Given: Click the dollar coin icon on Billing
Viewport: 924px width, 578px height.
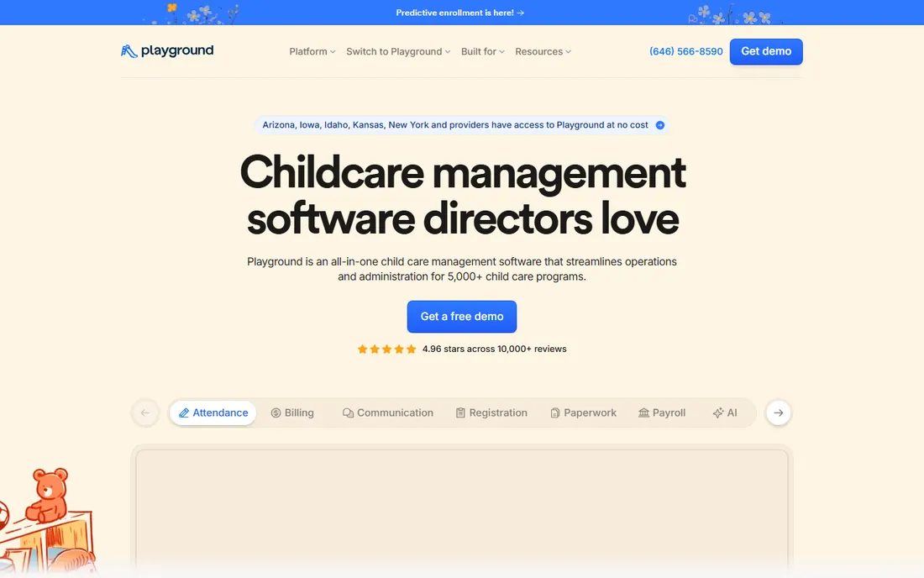Looking at the screenshot, I should point(276,413).
